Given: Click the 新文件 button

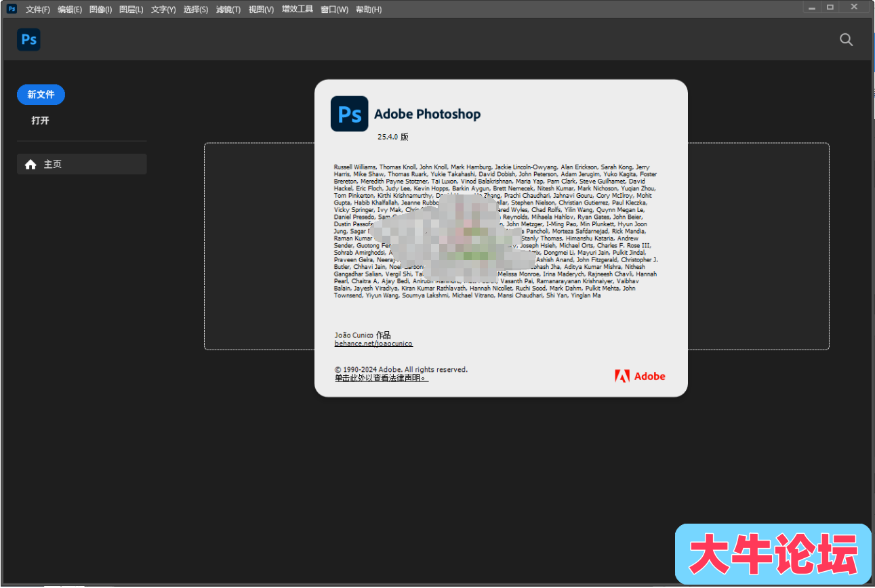Looking at the screenshot, I should tap(41, 95).
